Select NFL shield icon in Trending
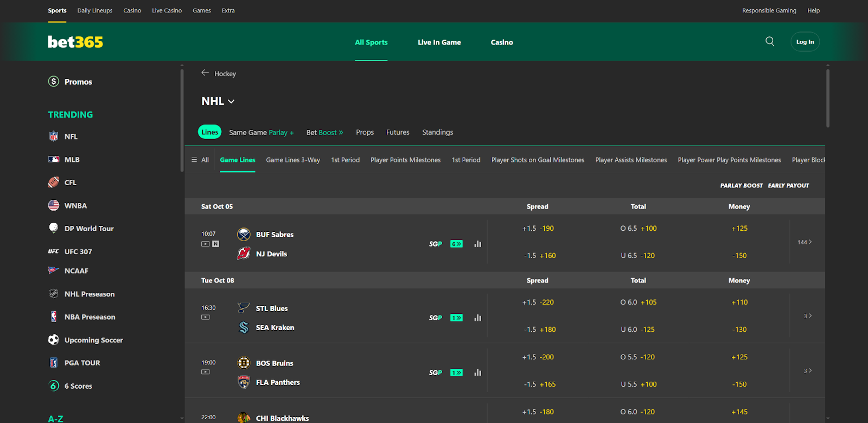 tap(53, 136)
